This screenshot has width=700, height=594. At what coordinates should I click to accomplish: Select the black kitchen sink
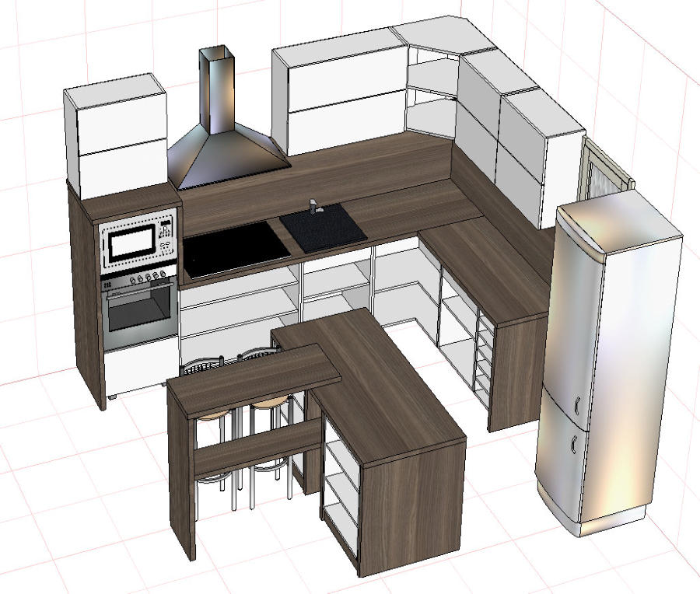(x=324, y=228)
